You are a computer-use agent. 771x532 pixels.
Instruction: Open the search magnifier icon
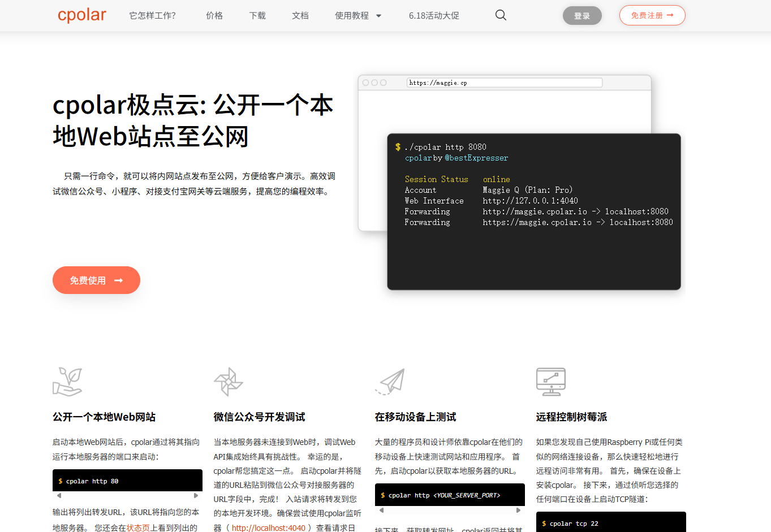click(501, 15)
